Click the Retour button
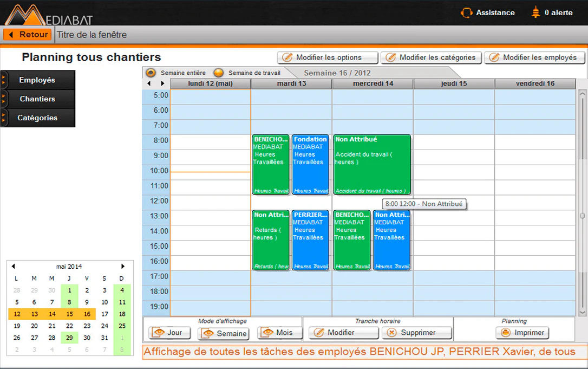 [28, 35]
